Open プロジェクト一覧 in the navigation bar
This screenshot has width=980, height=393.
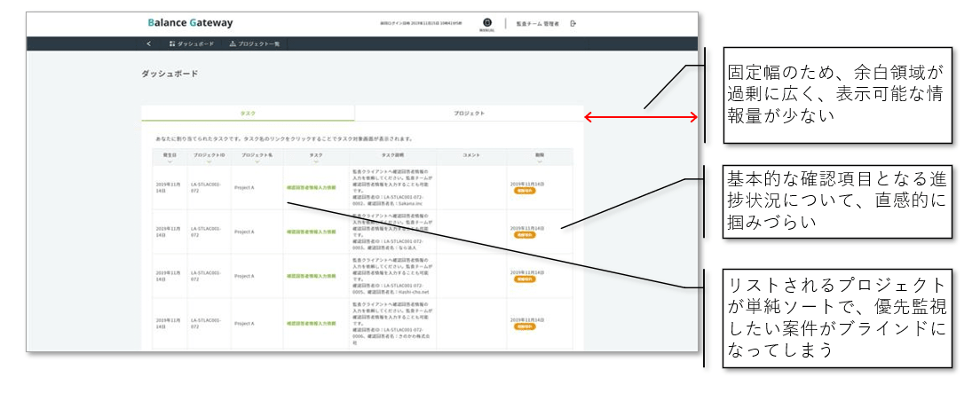[254, 43]
